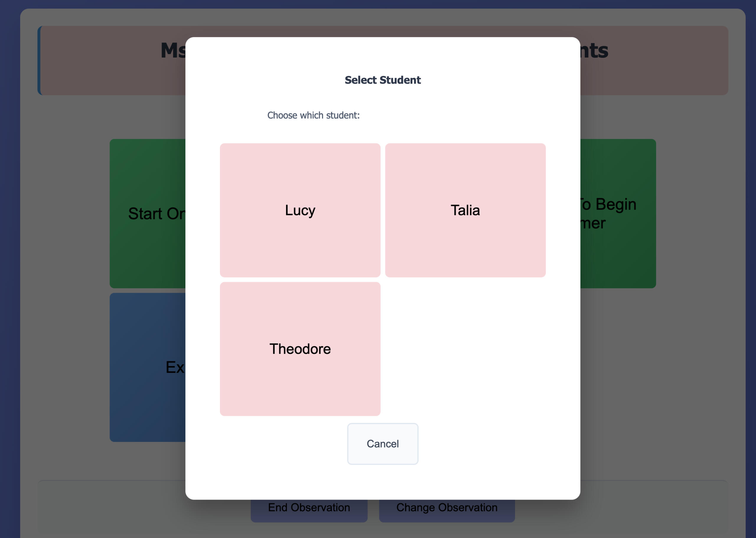
Task: Click the white space below Cancel
Action: point(382,482)
